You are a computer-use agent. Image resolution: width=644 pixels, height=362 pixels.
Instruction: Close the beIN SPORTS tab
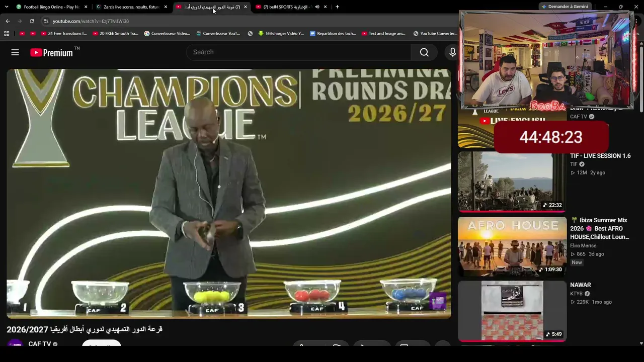(326, 7)
